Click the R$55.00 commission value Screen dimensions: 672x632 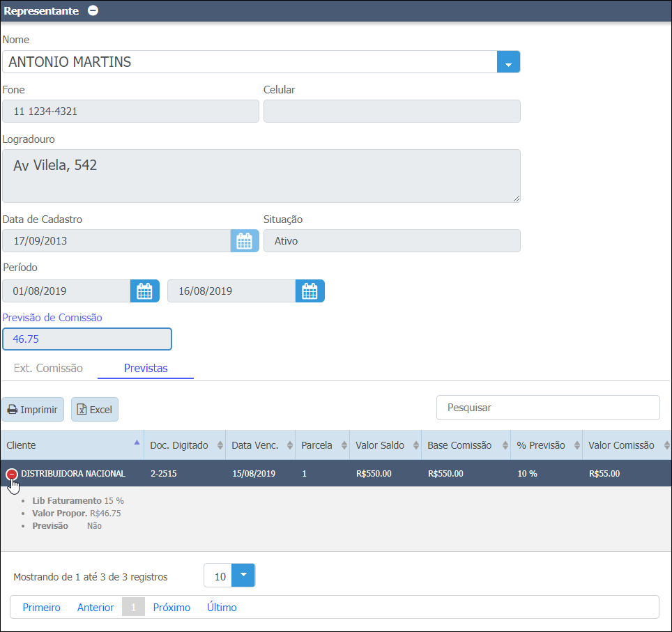coord(604,473)
